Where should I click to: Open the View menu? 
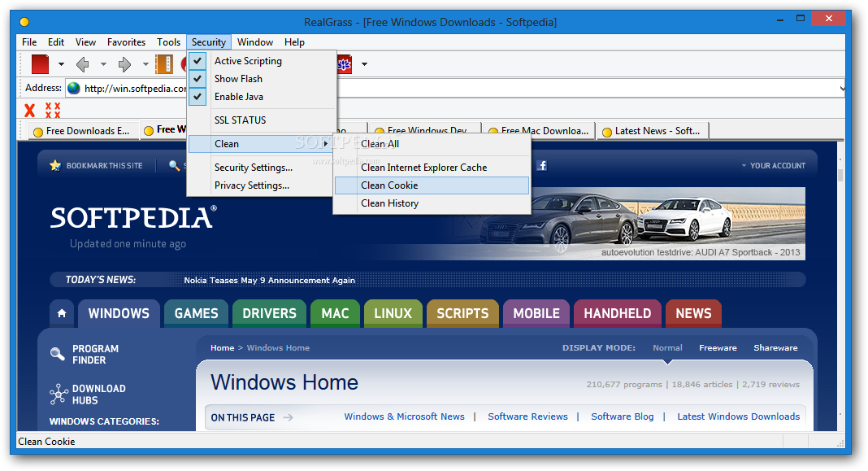tap(86, 42)
